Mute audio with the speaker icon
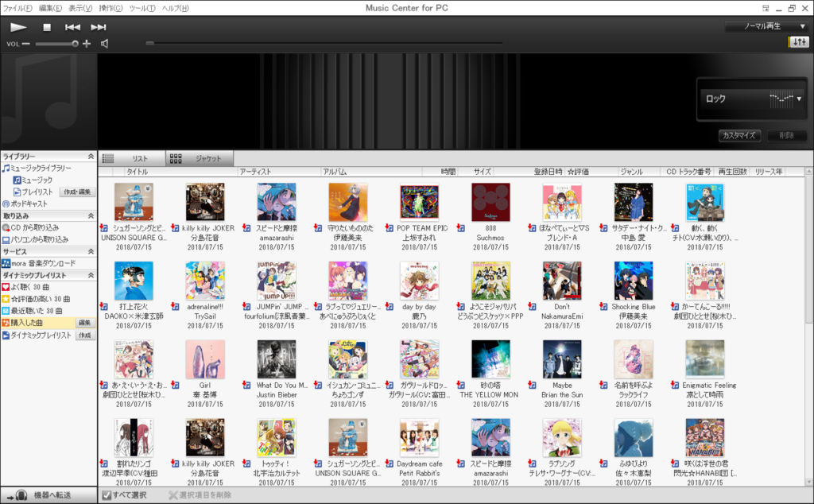This screenshot has height=504, width=814. click(104, 44)
